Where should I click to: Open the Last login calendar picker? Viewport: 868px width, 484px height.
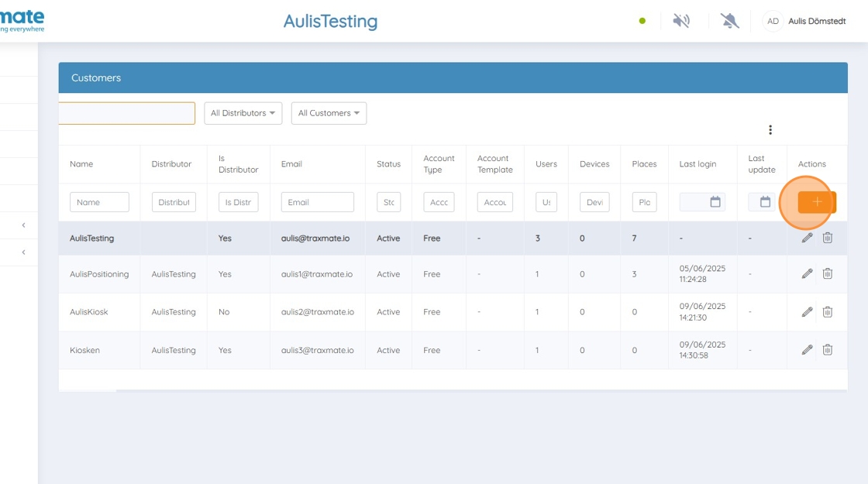(x=715, y=202)
